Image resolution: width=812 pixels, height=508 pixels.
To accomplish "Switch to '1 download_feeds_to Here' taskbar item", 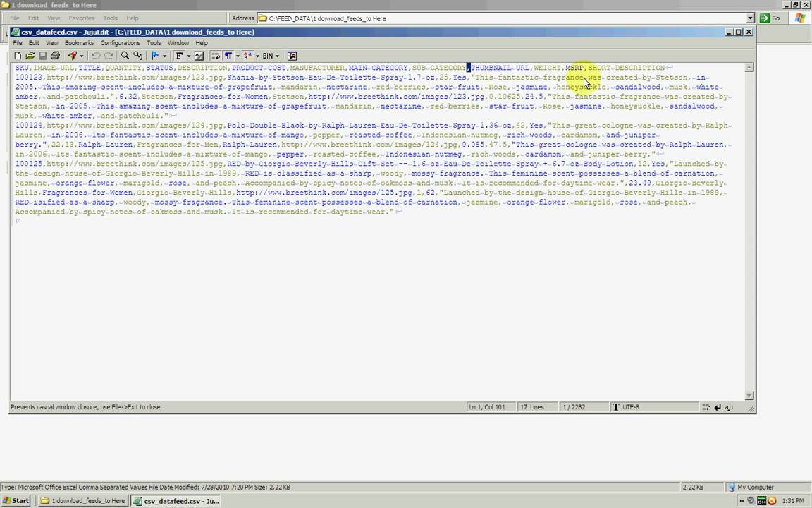I will click(83, 501).
